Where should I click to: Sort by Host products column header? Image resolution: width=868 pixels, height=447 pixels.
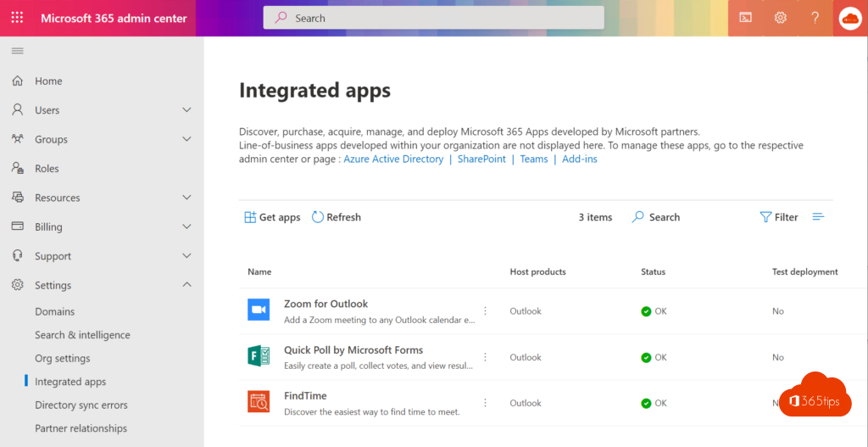[538, 272]
